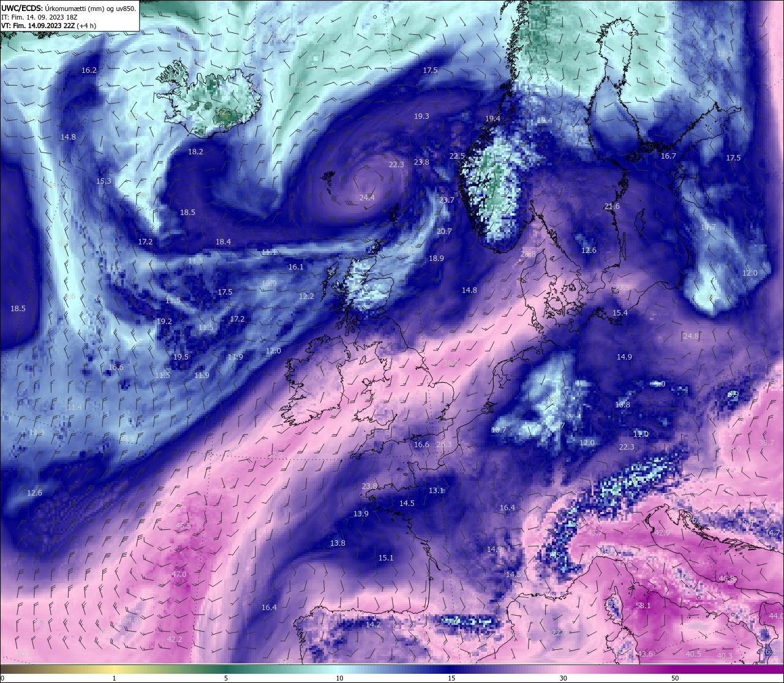Click the 46.8 value over the Adriatic

pos(726,578)
